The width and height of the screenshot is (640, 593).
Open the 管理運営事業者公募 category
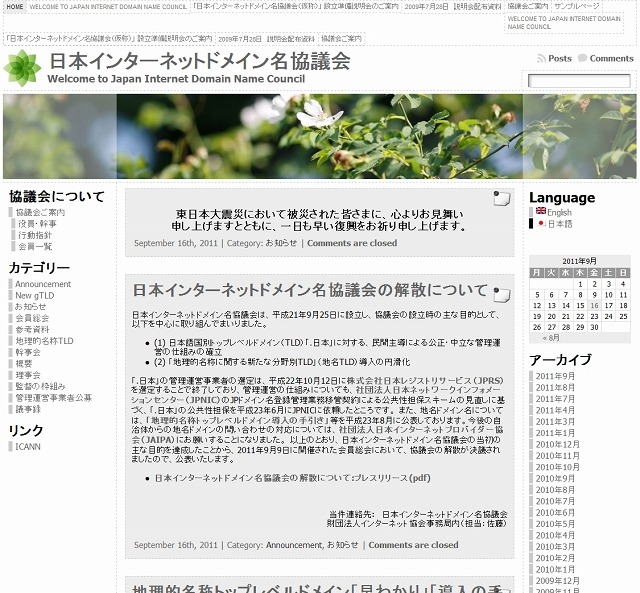[53, 398]
